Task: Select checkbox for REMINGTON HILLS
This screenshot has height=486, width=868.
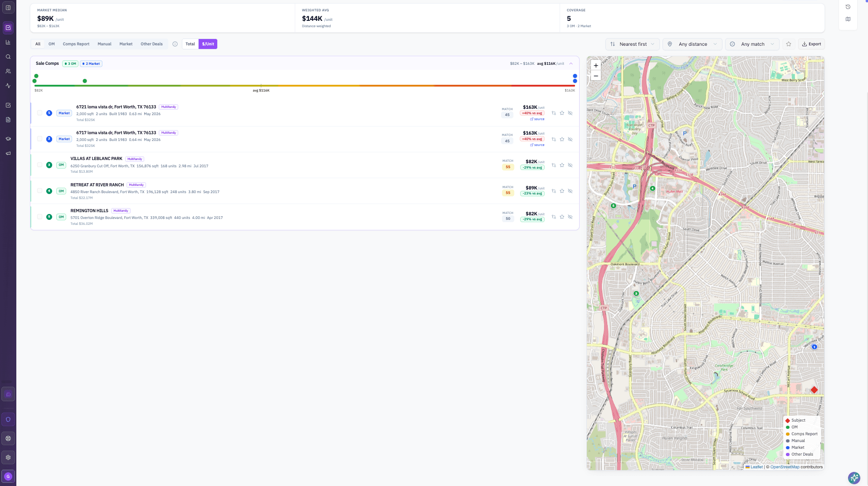Action: coord(40,217)
